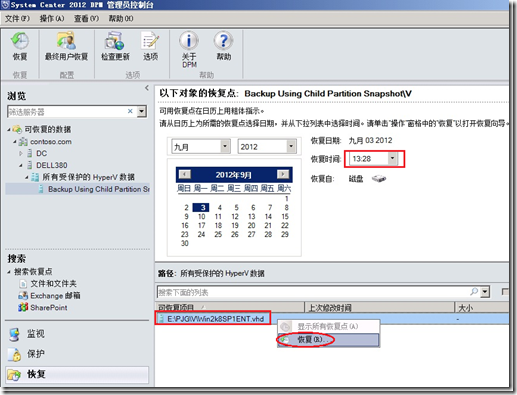Select 所有受保护的 HyperV 数据 tree item
This screenshot has height=395, width=517.
(88, 177)
